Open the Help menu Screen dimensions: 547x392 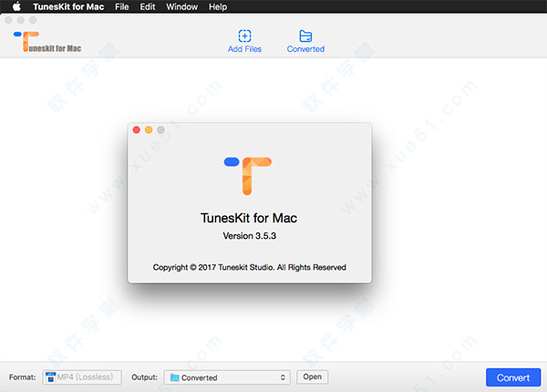coord(218,6)
